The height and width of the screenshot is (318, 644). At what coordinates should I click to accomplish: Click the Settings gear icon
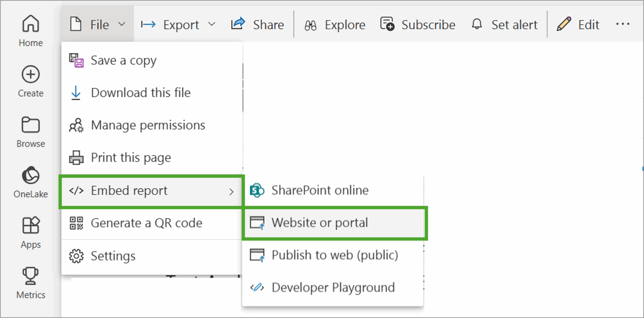tap(76, 256)
